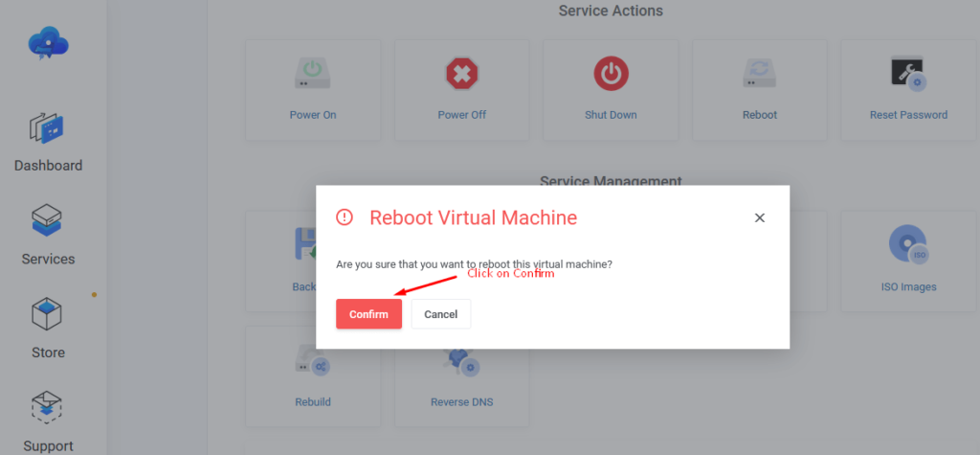Click the Confirm button in reboot dialog

point(368,314)
